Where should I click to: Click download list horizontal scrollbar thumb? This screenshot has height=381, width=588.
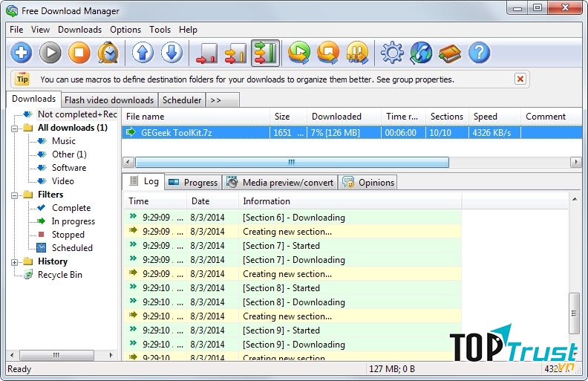[x=292, y=163]
